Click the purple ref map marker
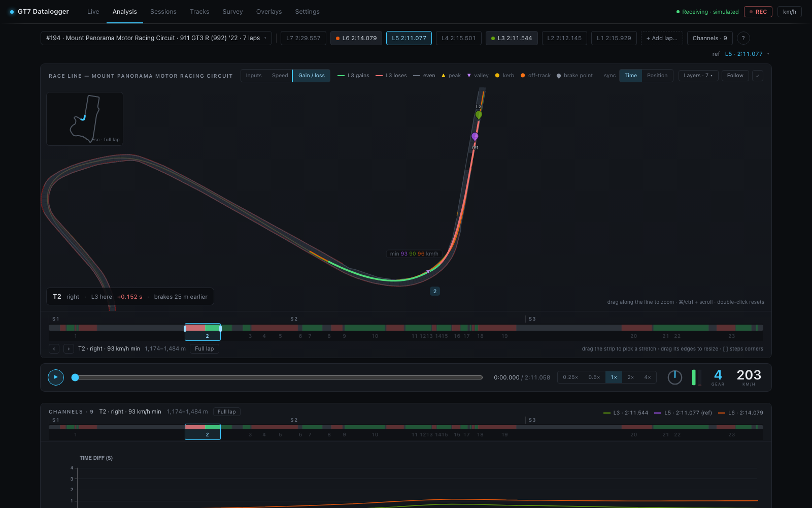 [475, 136]
